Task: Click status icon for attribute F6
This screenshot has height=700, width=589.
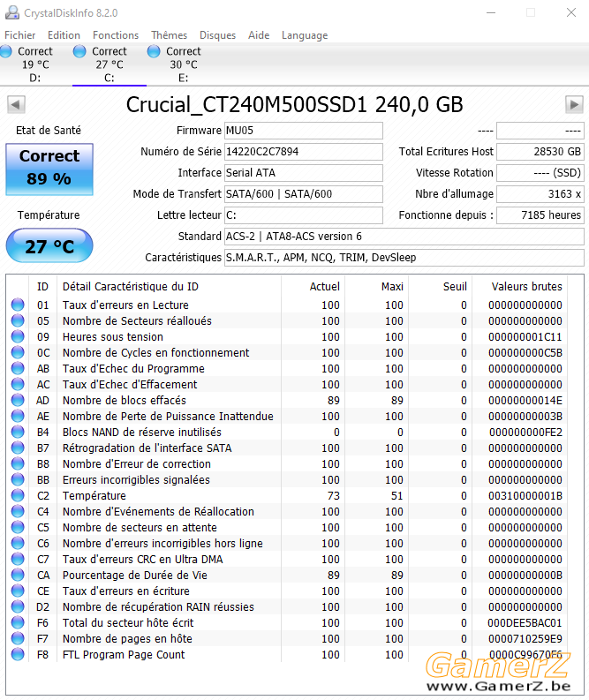Action: (x=18, y=623)
